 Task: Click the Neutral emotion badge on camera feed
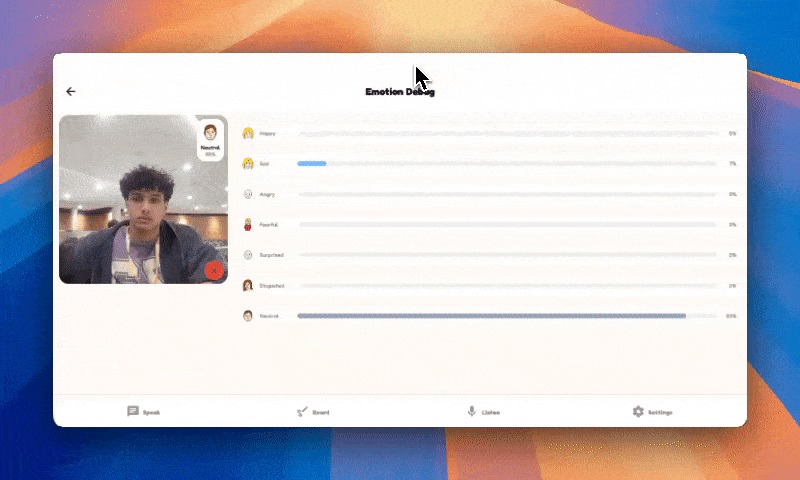tap(210, 140)
